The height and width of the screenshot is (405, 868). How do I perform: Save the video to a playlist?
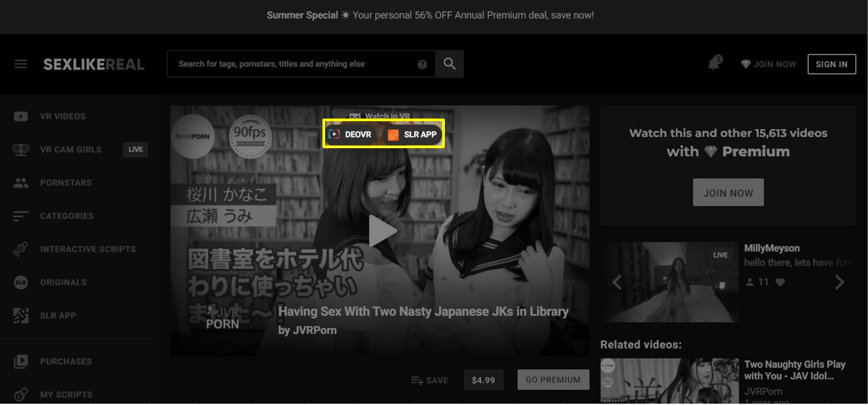(429, 380)
